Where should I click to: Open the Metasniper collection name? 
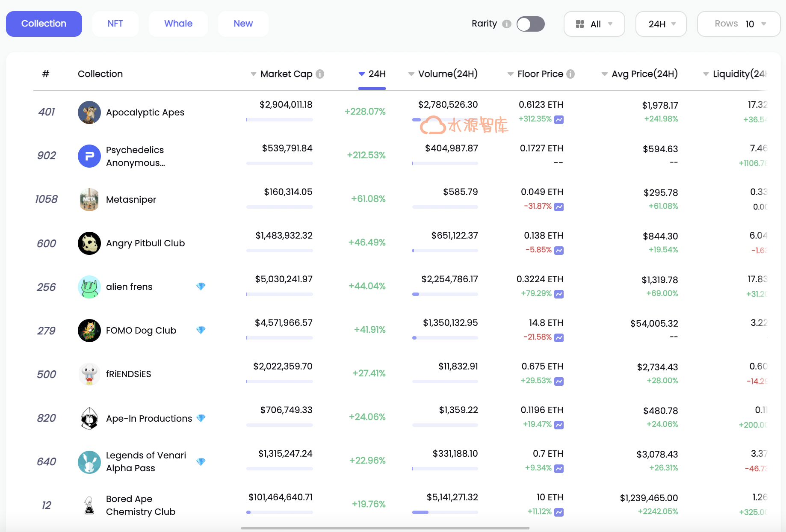131,200
